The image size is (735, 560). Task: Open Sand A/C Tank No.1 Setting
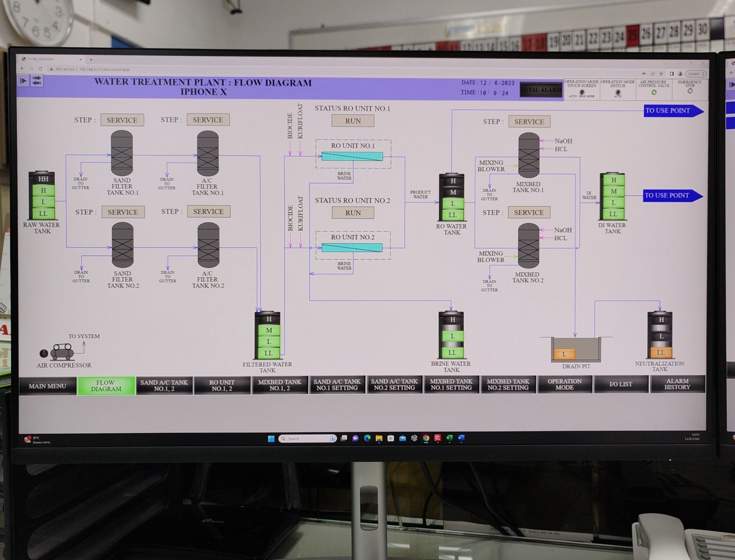tap(337, 385)
